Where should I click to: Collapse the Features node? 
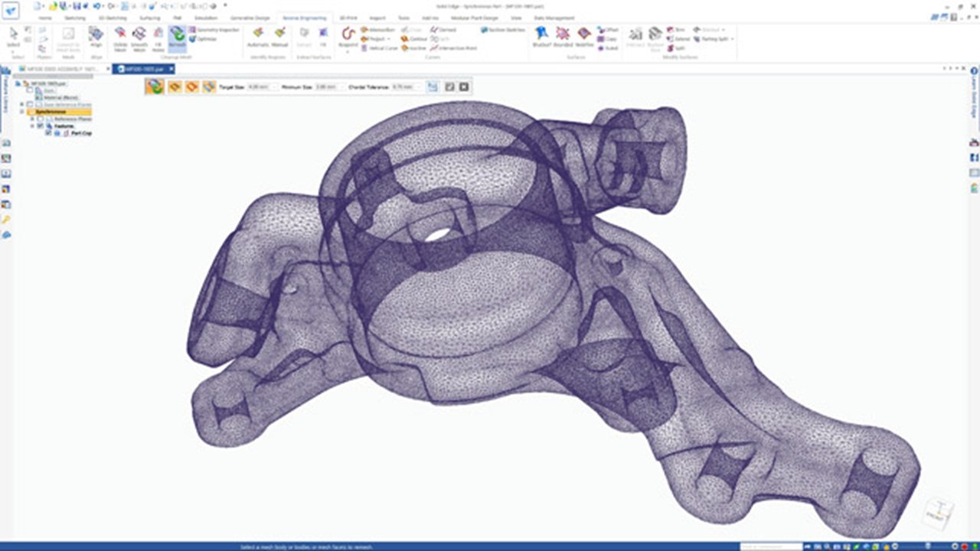[32, 126]
